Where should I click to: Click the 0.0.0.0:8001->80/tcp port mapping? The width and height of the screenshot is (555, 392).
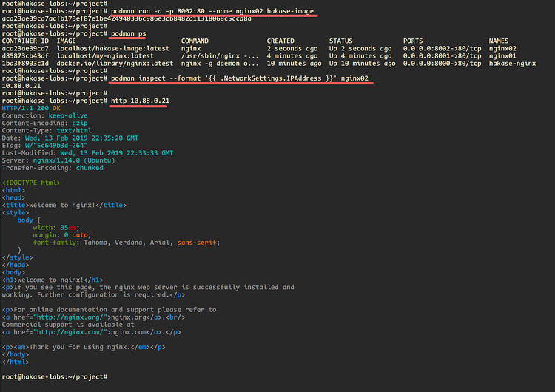pyautogui.click(x=441, y=55)
